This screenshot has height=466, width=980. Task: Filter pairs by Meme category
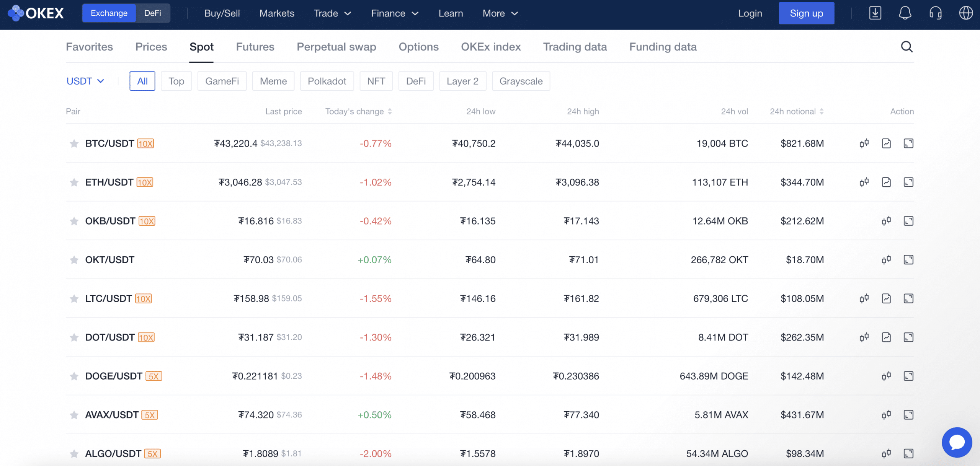tap(273, 81)
